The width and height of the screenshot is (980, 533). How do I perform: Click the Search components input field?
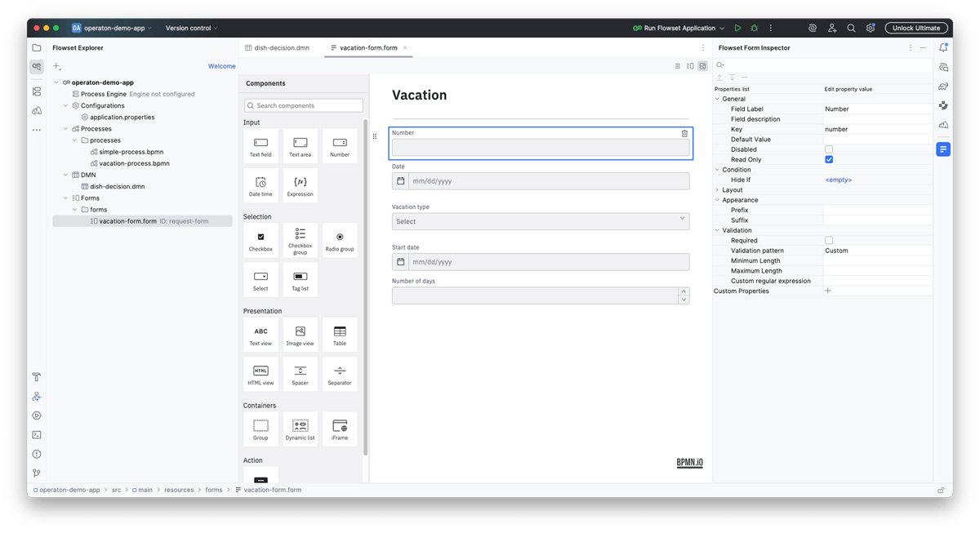[304, 105]
